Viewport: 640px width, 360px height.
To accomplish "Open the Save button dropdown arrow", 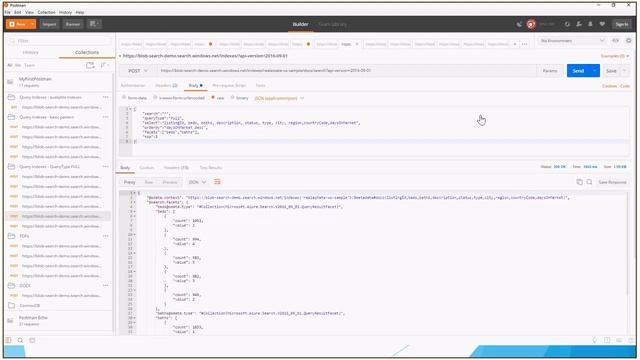I will click(x=624, y=71).
